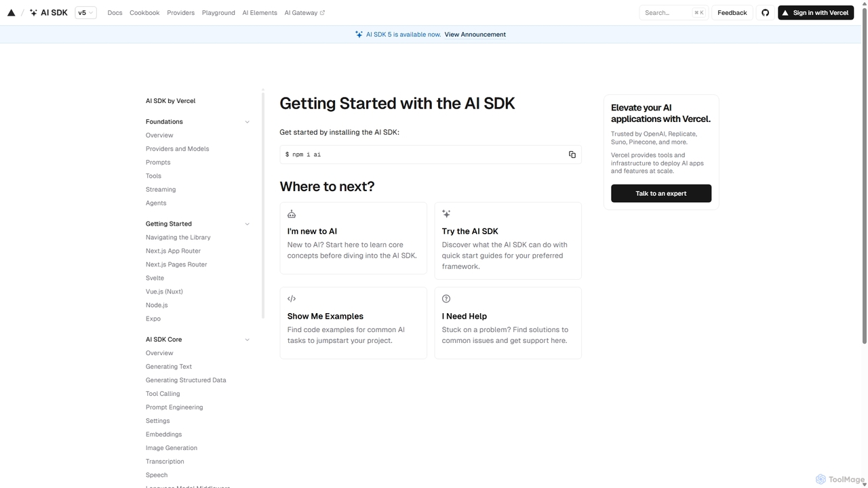Collapse the Foundations sidebar section

click(x=247, y=122)
